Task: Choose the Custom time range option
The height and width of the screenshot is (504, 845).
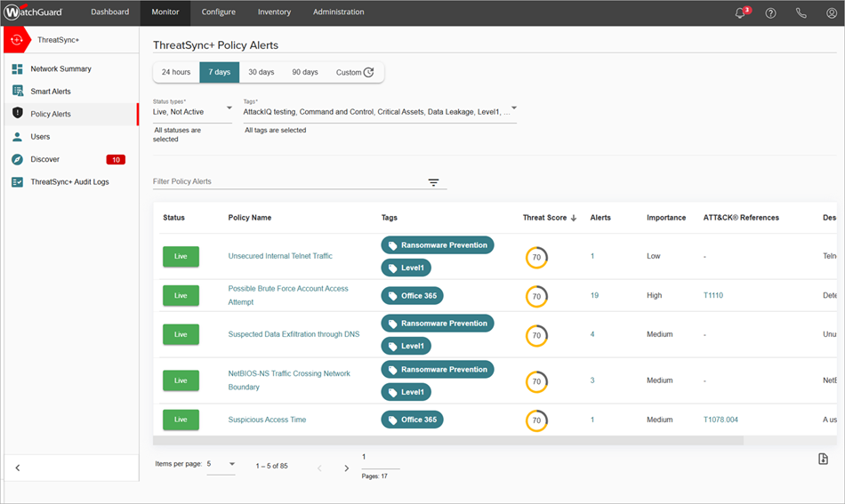Action: pos(354,72)
